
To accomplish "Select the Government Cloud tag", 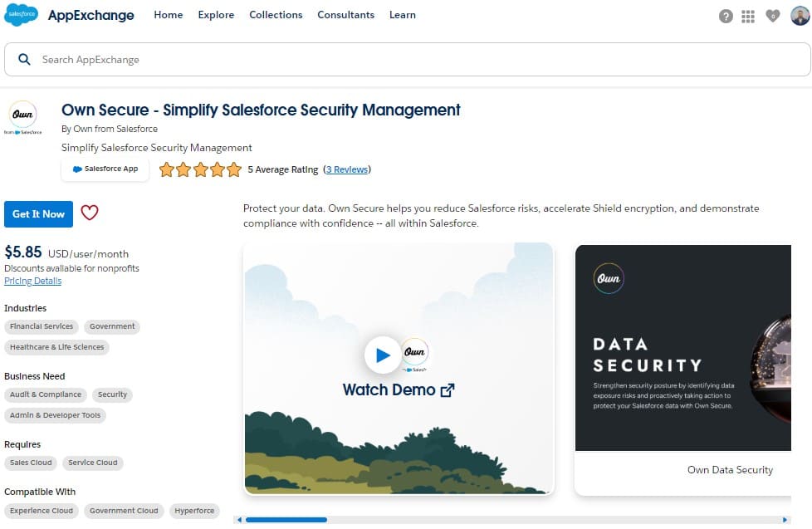I will (124, 511).
